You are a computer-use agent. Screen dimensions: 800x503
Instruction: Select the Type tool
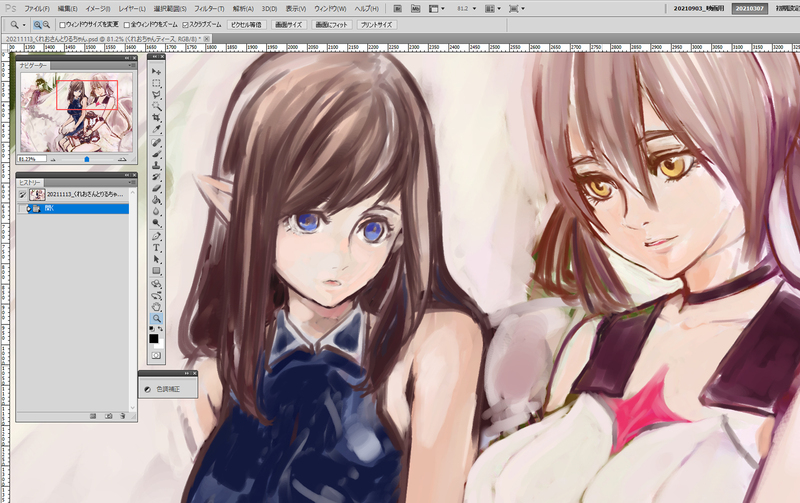coord(157,248)
